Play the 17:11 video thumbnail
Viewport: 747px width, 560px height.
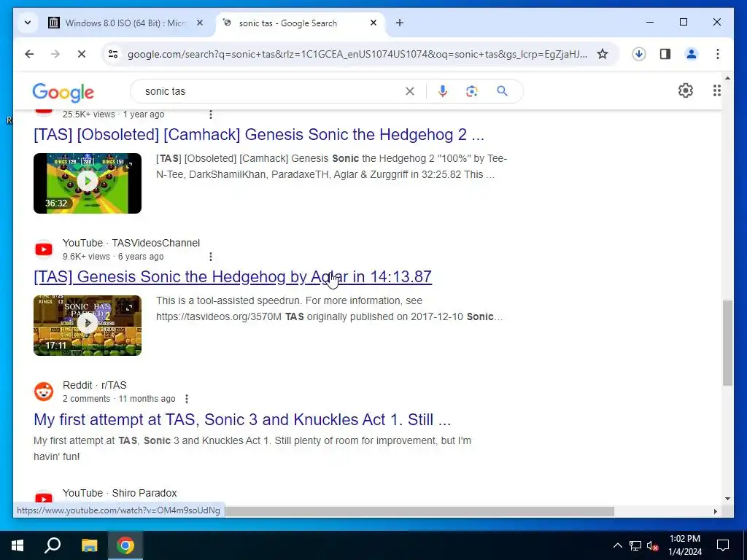(x=88, y=325)
